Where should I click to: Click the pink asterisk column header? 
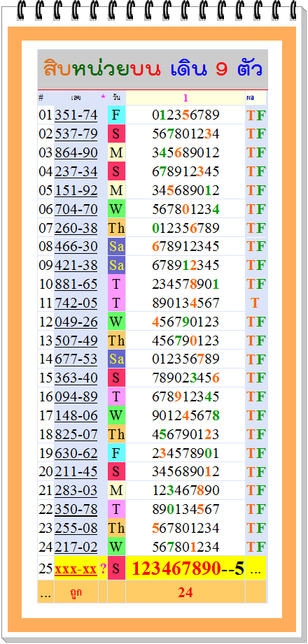103,97
